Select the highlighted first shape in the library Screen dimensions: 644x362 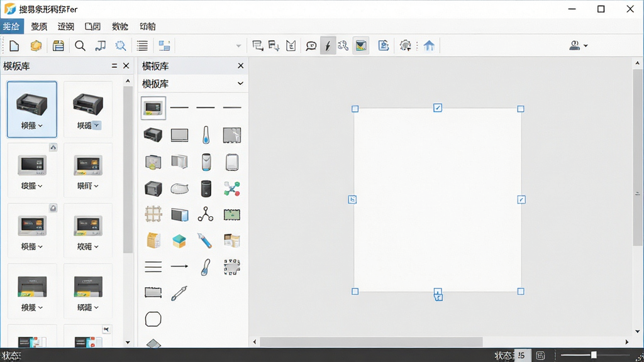pos(153,108)
